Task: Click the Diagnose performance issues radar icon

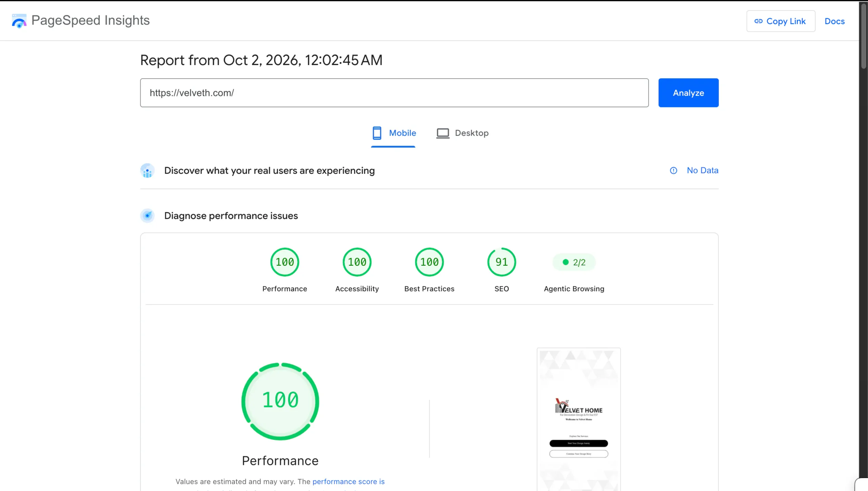Action: [147, 216]
